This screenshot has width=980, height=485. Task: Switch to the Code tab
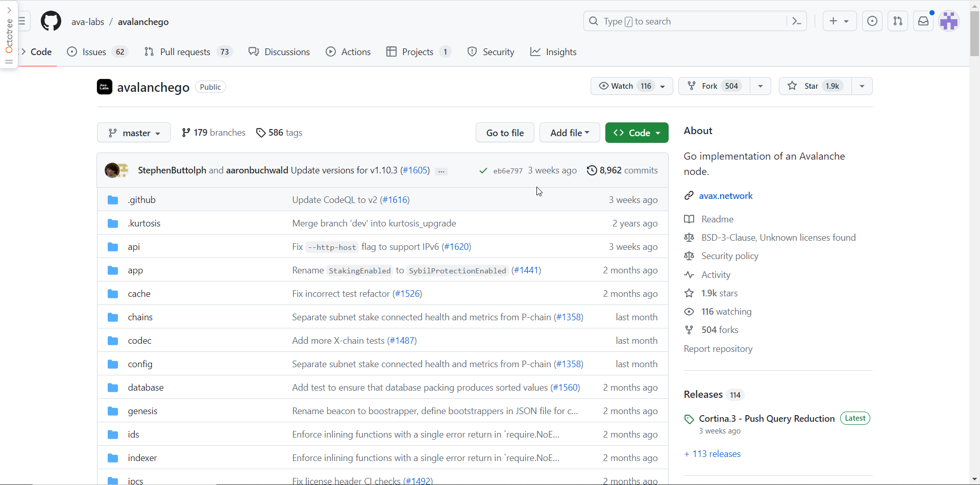[x=37, y=52]
